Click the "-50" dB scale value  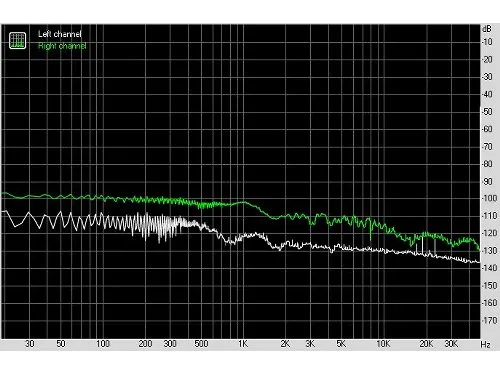[487, 111]
